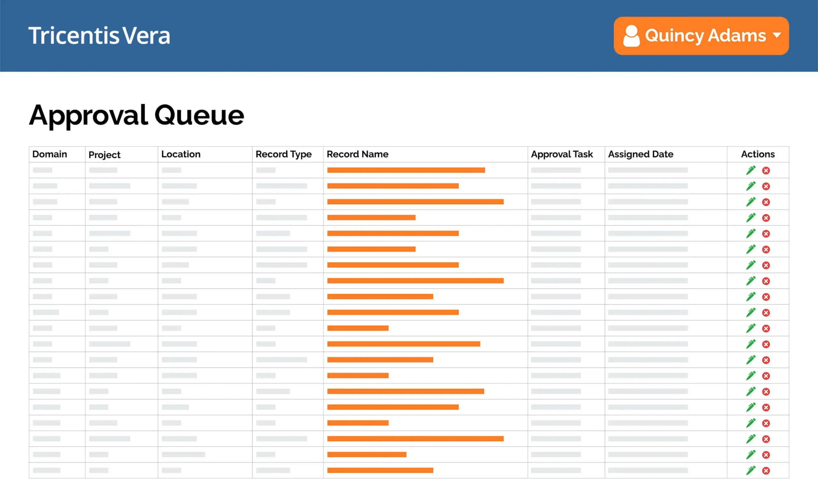Sort by the Record Name column header
This screenshot has height=504, width=818.
point(357,154)
